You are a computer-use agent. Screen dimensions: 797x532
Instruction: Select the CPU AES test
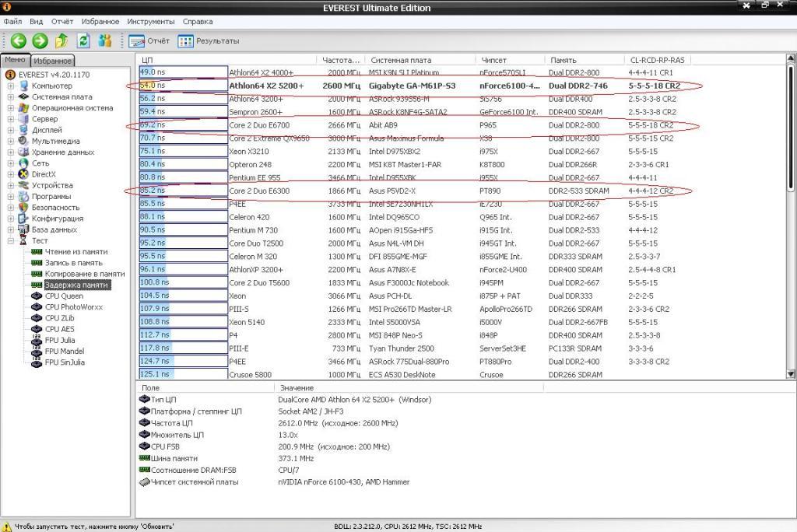pyautogui.click(x=59, y=329)
